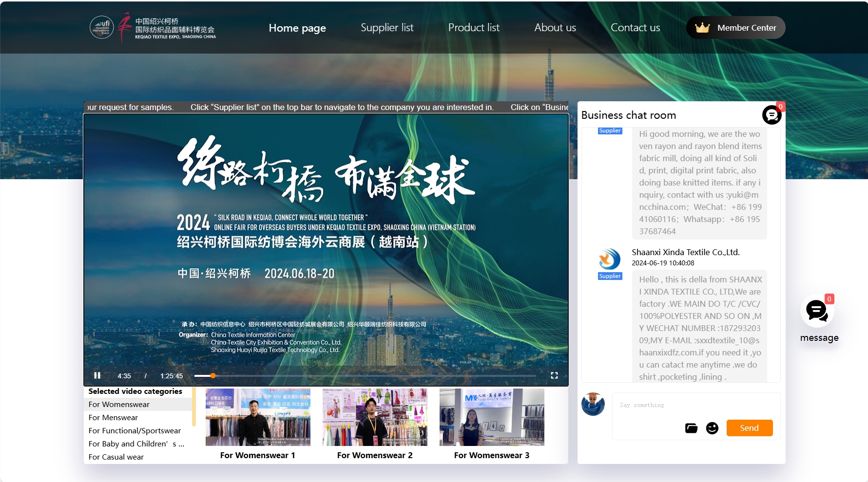This screenshot has width=868, height=482.
Task: Play For Womenswear 3 video thumbnail
Action: coord(492,417)
